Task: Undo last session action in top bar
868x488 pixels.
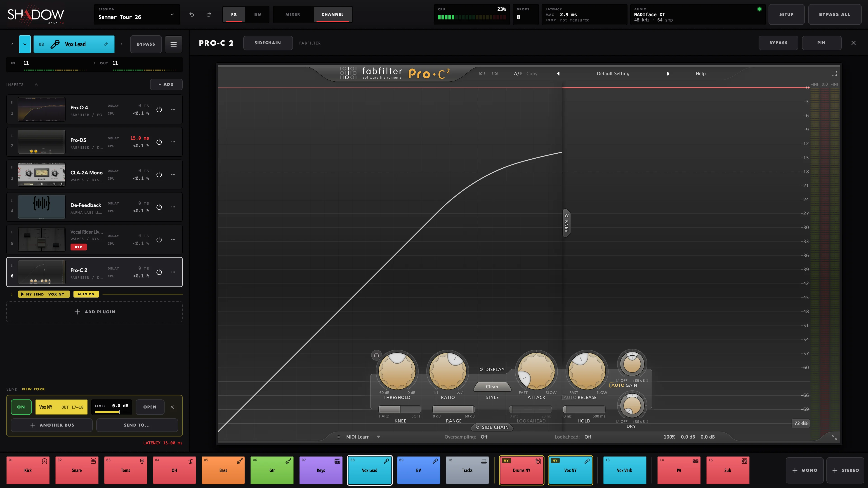Action: click(192, 14)
